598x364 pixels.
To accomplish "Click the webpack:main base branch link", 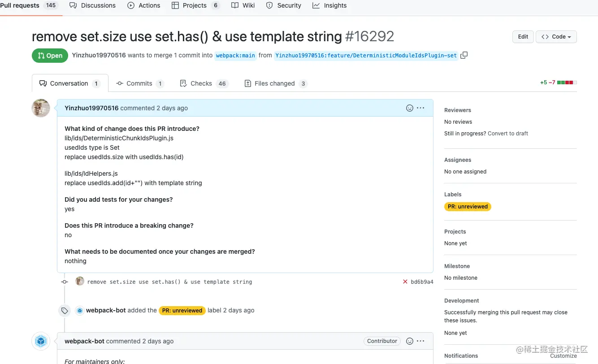I will coord(235,56).
